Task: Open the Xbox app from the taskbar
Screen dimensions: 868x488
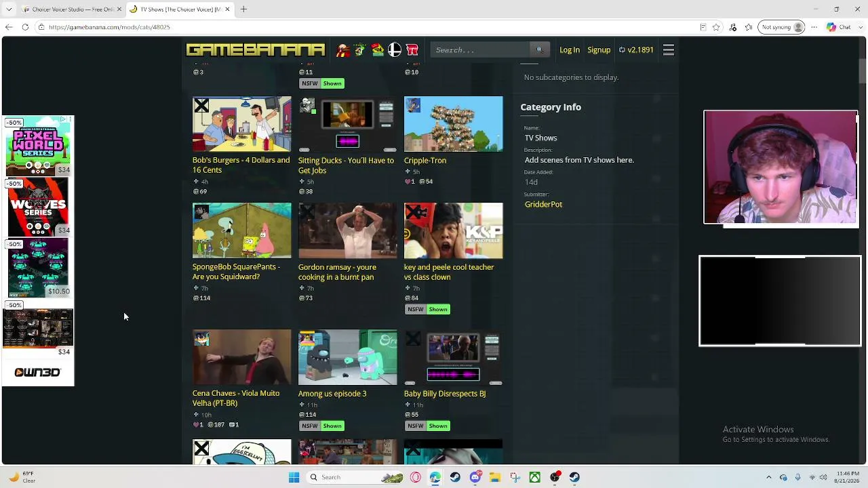Action: pos(535,477)
